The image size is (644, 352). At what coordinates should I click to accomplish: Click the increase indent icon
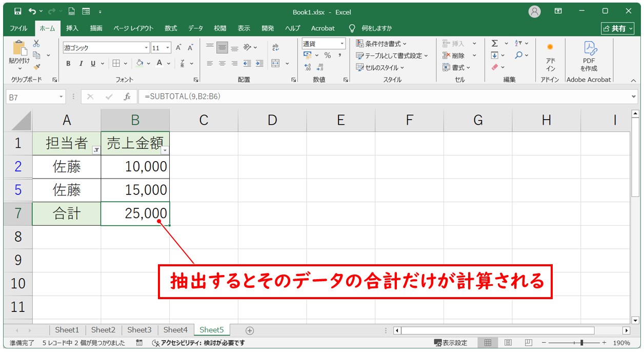(x=259, y=64)
